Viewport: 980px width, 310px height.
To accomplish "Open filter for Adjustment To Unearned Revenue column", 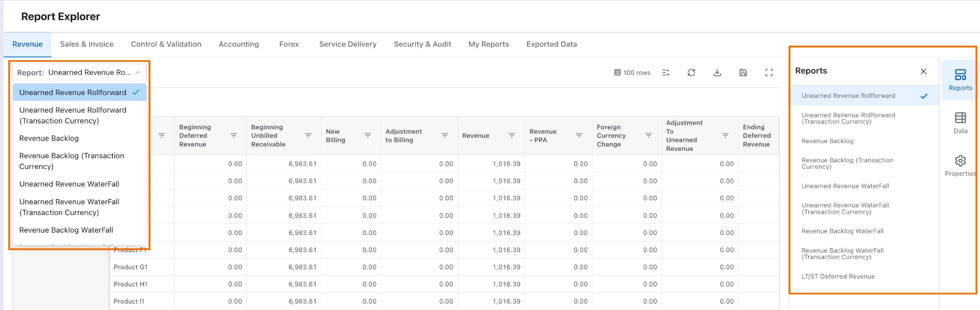I will 725,136.
